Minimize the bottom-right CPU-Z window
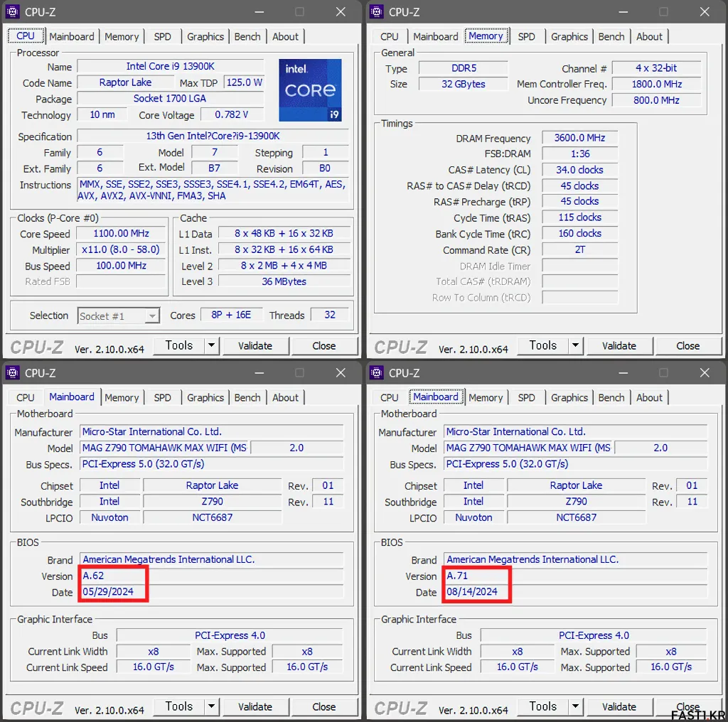Screen dimensions: 728x722 [623, 372]
